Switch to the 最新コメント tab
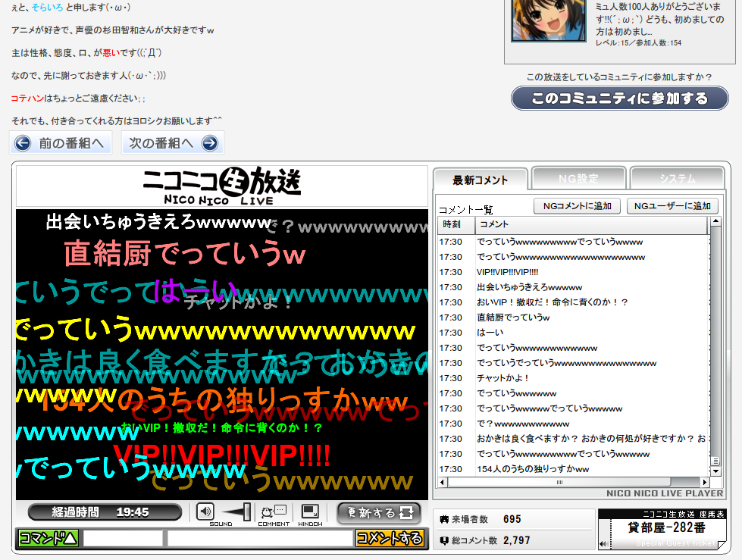 click(480, 180)
